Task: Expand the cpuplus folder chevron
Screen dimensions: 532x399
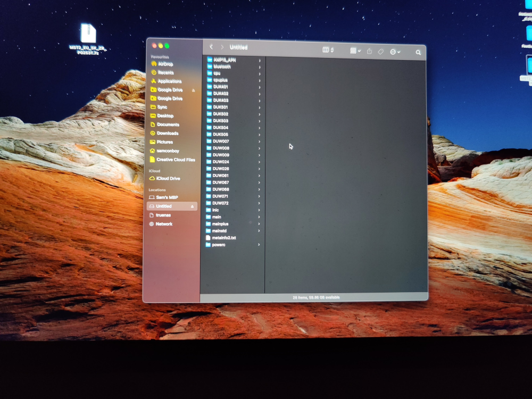Action: coord(260,81)
